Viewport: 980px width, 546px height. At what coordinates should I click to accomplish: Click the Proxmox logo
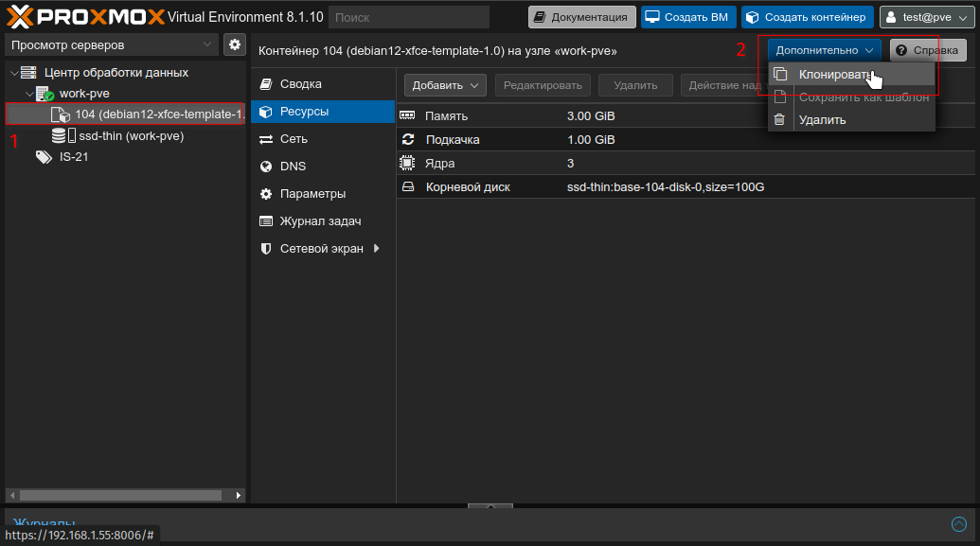point(85,17)
